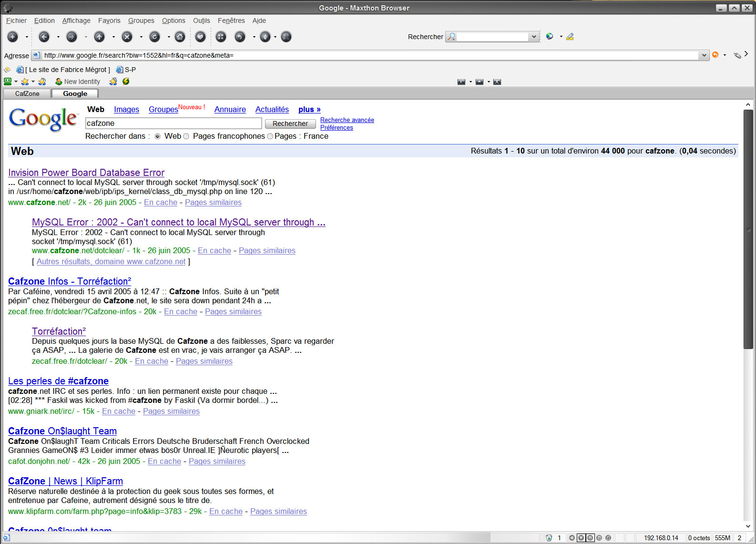Click the magnifier icon in Rechercher box

click(452, 37)
